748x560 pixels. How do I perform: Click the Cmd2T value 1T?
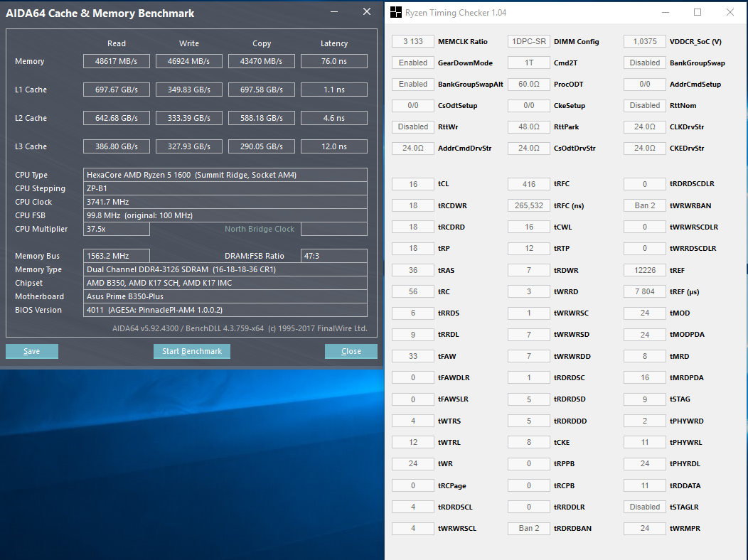coord(528,63)
